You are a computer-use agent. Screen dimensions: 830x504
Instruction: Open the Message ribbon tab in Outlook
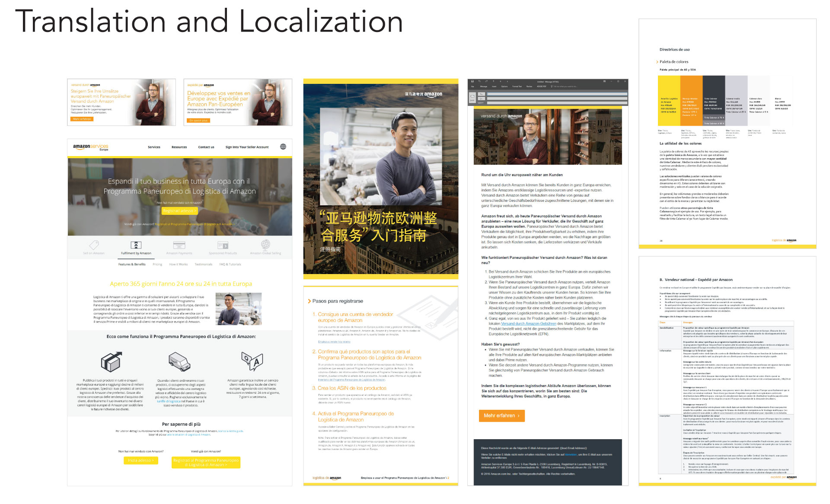coord(484,86)
